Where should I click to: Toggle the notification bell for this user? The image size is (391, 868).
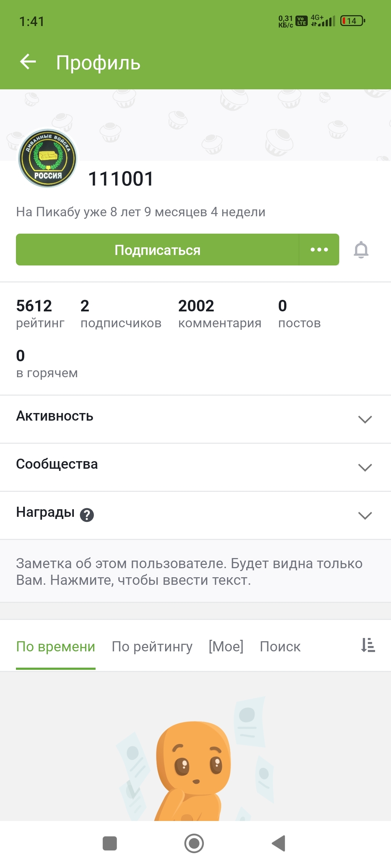(361, 250)
